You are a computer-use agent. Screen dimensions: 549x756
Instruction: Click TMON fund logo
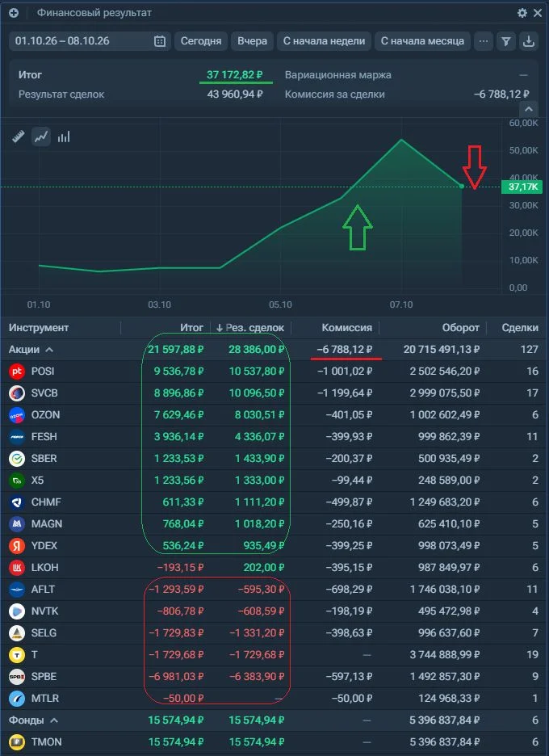pyautogui.click(x=17, y=742)
